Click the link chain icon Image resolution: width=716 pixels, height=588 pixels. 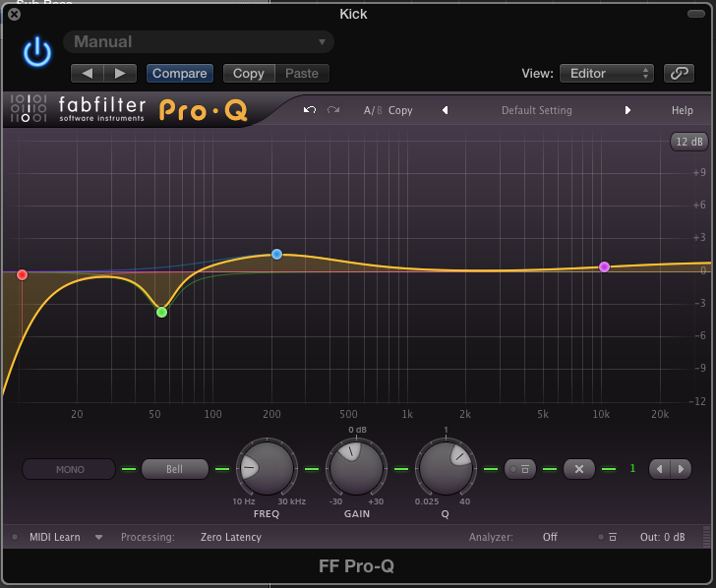click(x=678, y=73)
